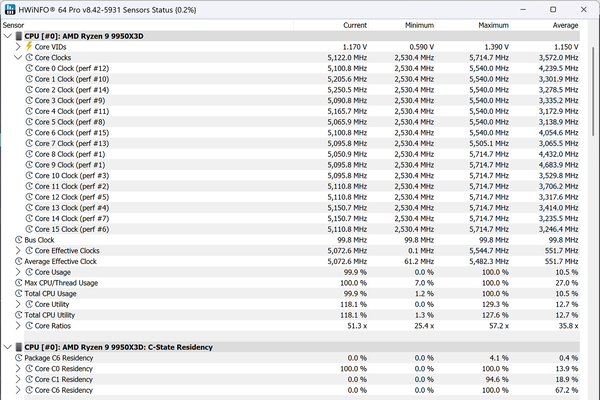This screenshot has width=600, height=400.
Task: Expand the Core Usage row
Action: point(18,272)
